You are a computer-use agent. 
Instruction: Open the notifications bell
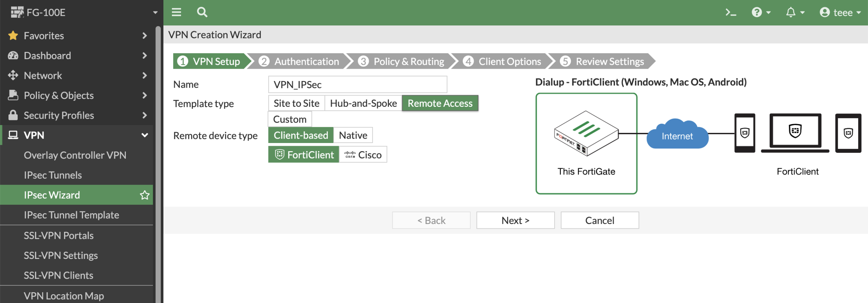pos(791,13)
